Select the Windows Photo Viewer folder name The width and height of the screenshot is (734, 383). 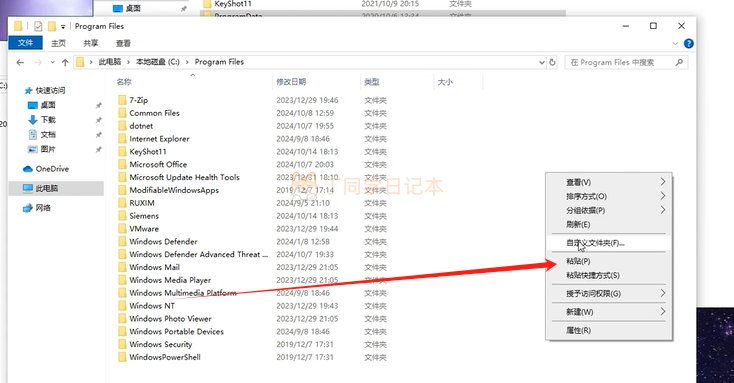click(x=170, y=318)
